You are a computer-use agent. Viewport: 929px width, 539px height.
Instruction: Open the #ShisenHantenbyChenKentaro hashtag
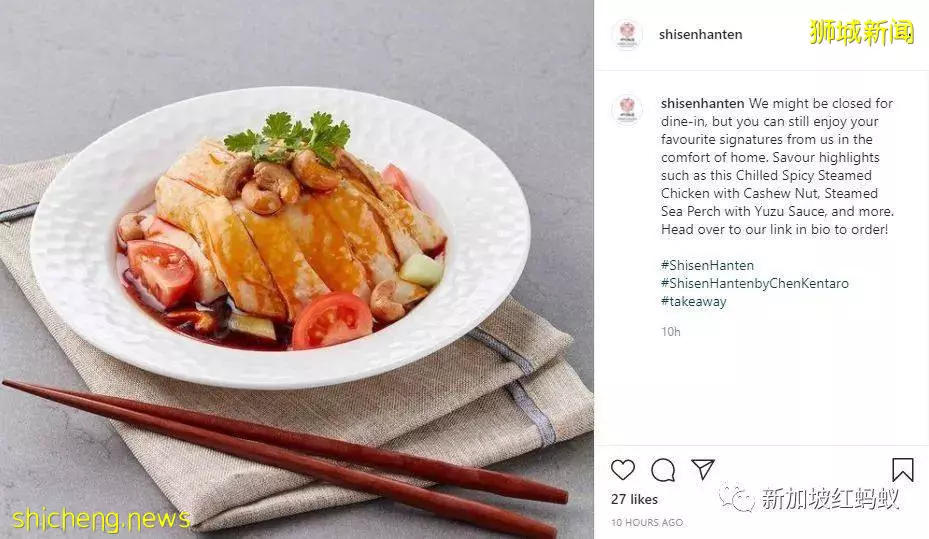(x=755, y=283)
